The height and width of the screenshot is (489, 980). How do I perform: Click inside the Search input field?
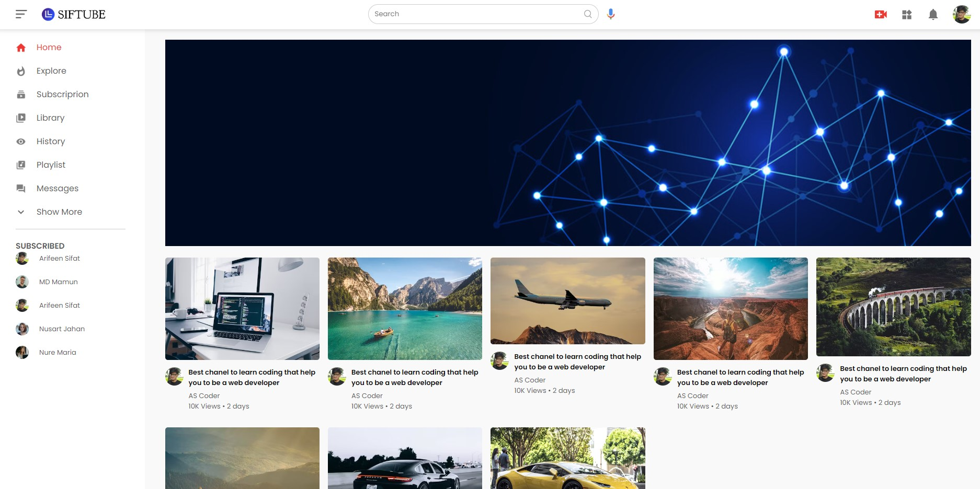pyautogui.click(x=476, y=14)
